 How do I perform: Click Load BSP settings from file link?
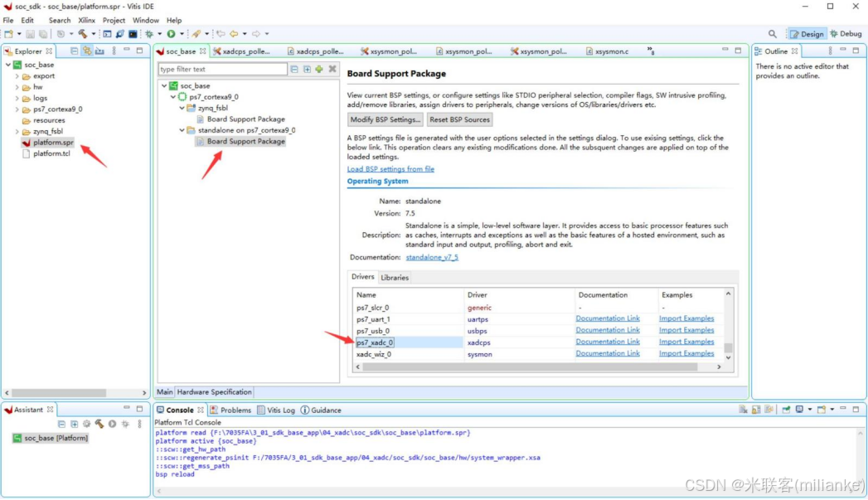tap(390, 169)
